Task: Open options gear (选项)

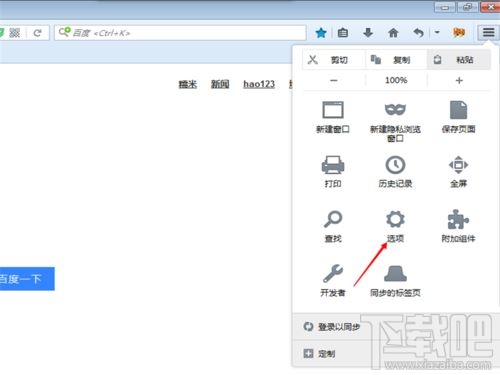Action: pos(395,227)
